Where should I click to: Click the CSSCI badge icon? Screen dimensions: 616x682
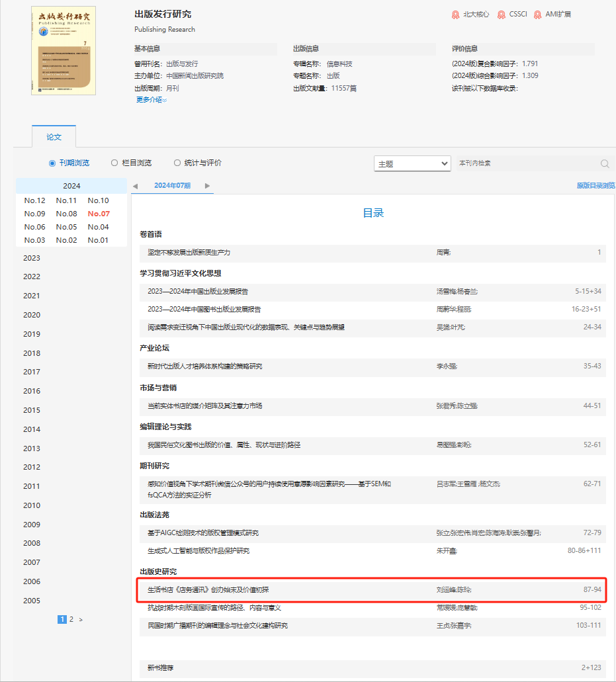(x=502, y=15)
